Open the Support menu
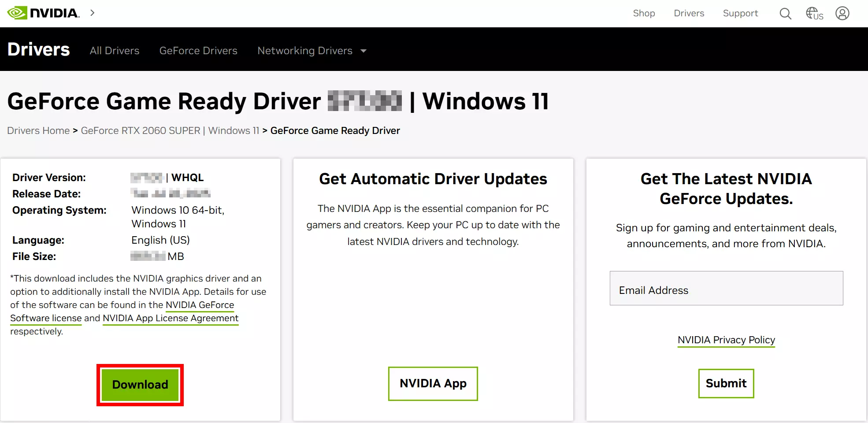868x423 pixels. pos(740,14)
